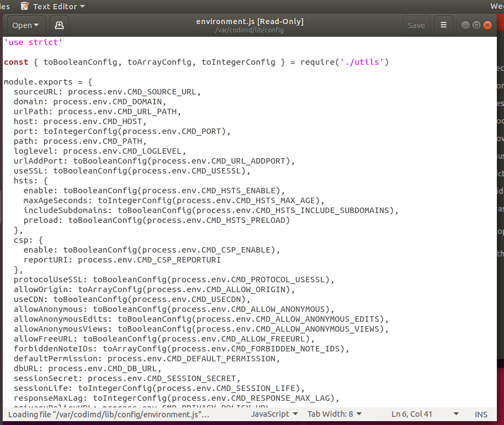504x425 pixels.
Task: Close the Text Editor window
Action: (x=488, y=25)
